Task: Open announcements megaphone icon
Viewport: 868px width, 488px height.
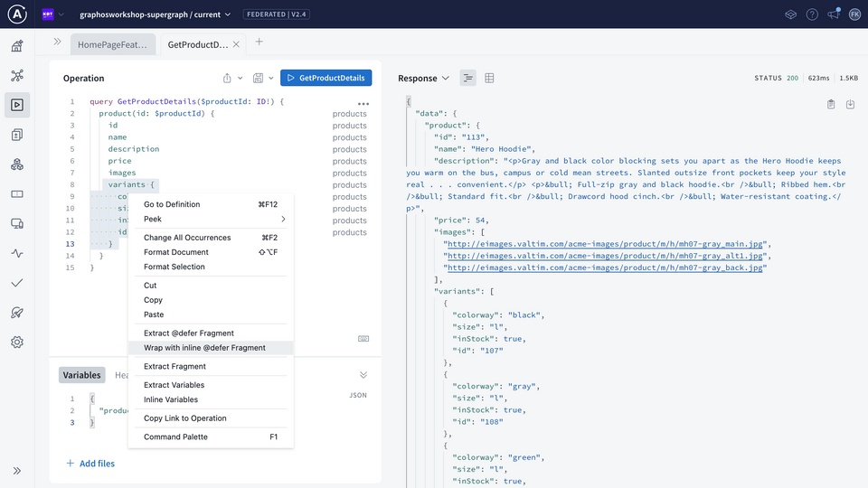Action: click(x=834, y=14)
